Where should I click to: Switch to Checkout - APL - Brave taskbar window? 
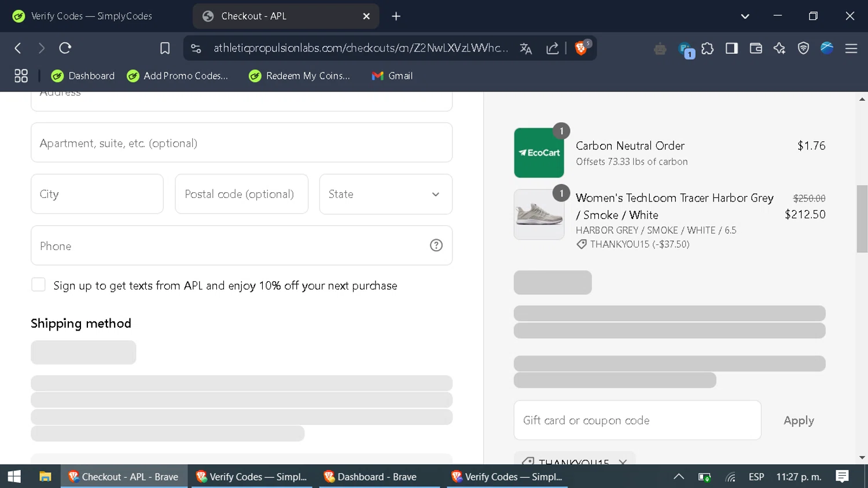[x=124, y=476]
